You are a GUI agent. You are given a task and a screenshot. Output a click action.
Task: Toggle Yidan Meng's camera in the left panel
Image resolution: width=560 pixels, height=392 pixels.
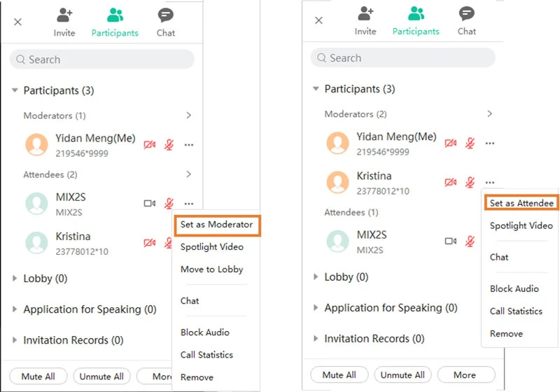pos(149,145)
